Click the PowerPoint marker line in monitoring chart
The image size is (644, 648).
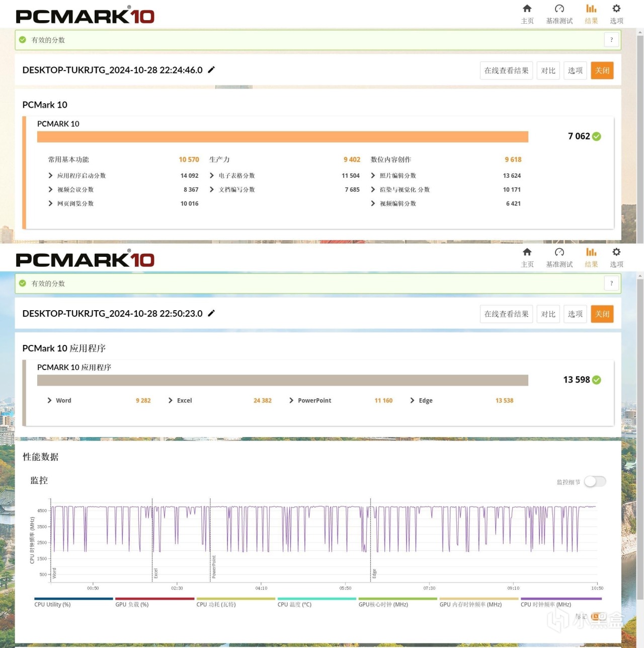[210, 540]
